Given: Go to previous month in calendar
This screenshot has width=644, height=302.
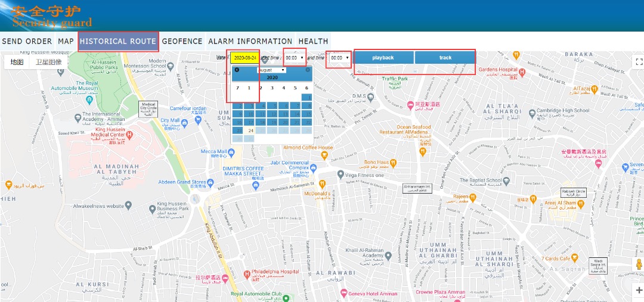Looking at the screenshot, I should point(237,70).
